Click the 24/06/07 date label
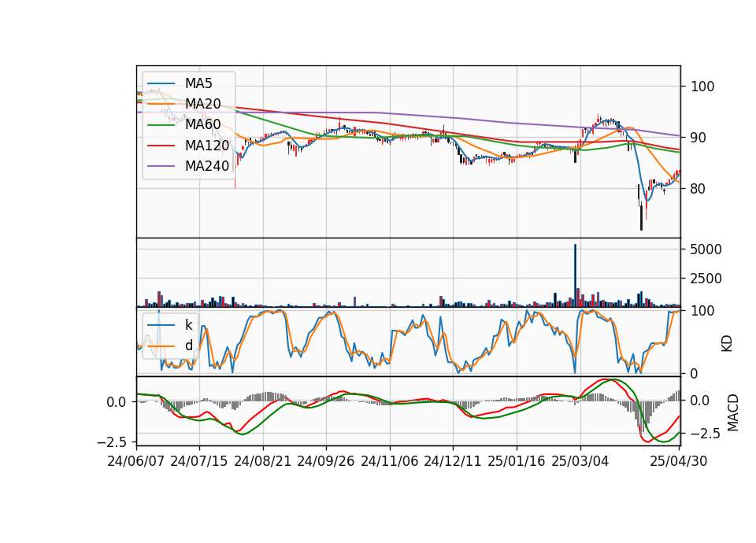756x543 pixels. tap(135, 461)
